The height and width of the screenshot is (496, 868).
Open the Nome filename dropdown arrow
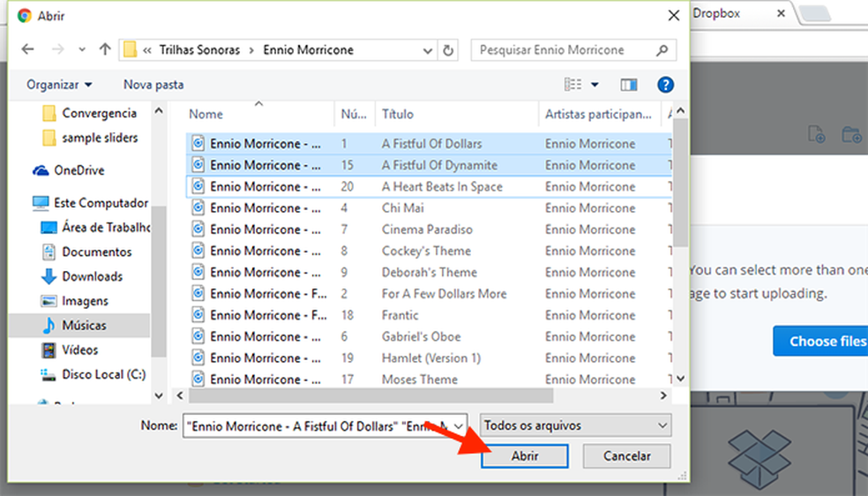click(459, 425)
